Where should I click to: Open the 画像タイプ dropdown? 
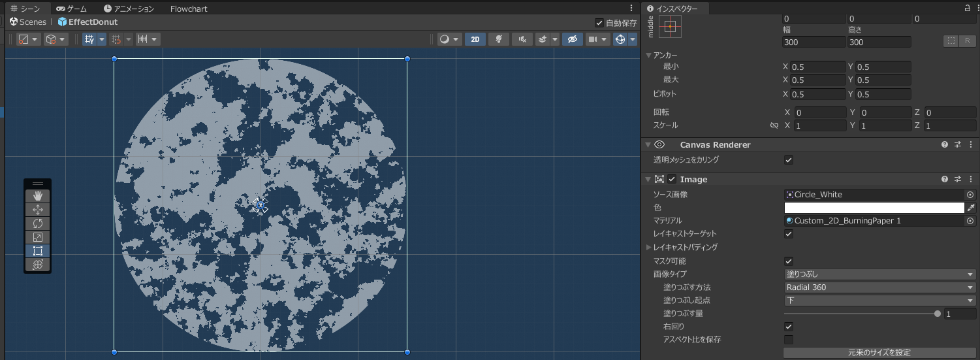[x=879, y=274]
